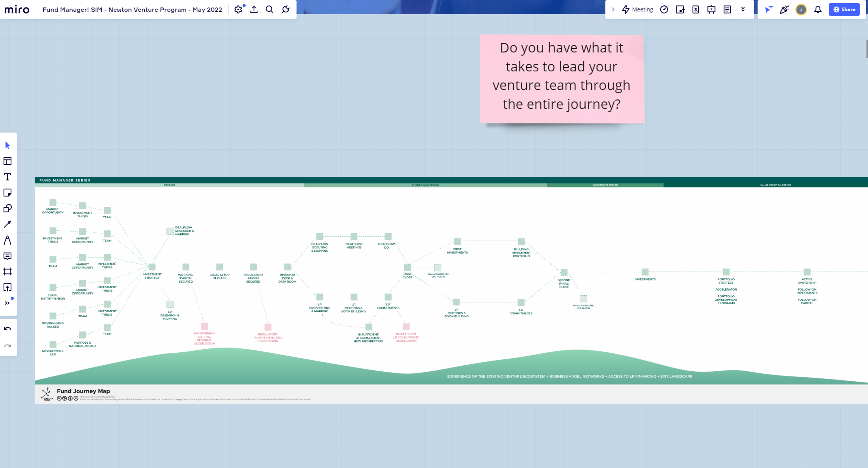This screenshot has height=468, width=868.
Task: Select the Frame tool
Action: 7,271
